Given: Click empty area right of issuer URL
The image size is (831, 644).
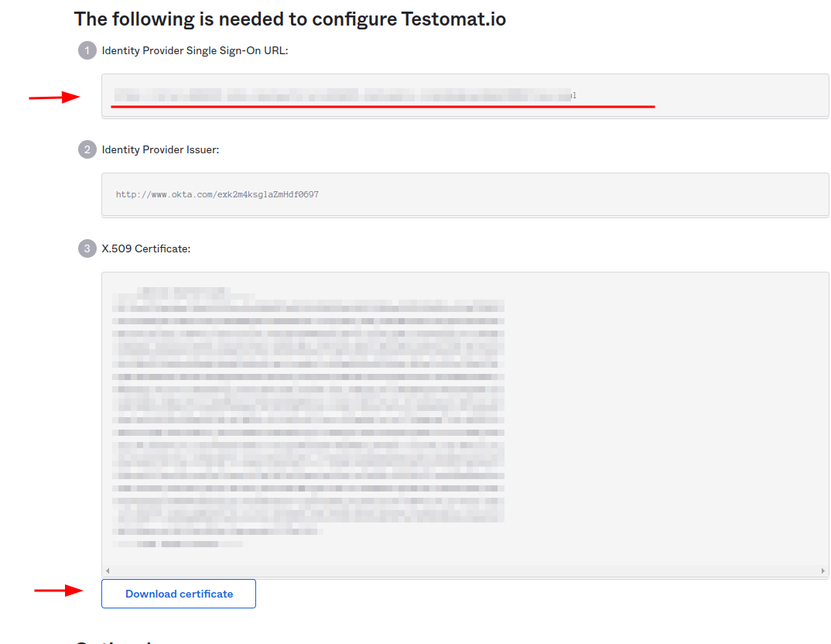Looking at the screenshot, I should click(x=573, y=194).
